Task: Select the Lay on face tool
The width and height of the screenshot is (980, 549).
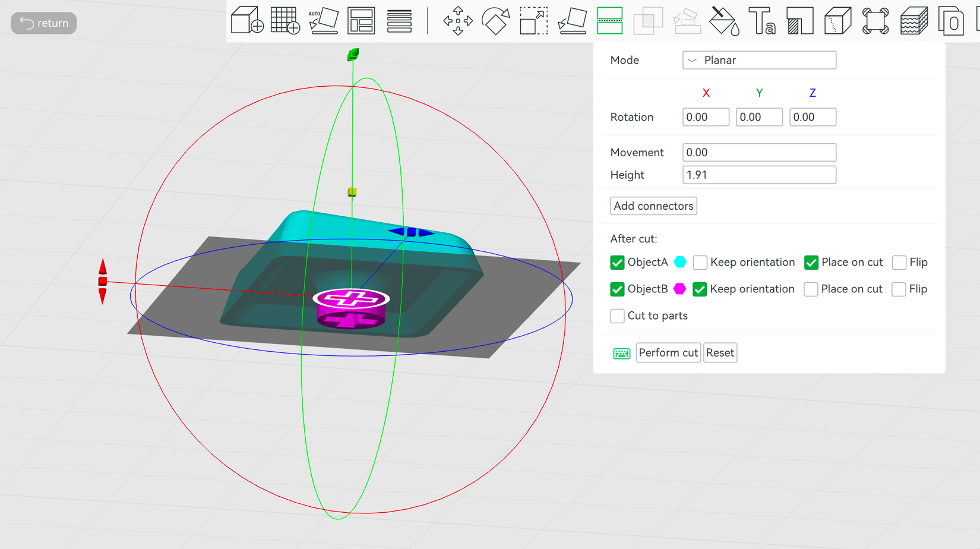Action: [x=572, y=21]
